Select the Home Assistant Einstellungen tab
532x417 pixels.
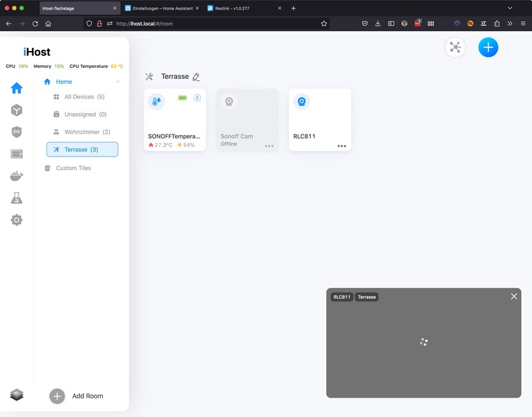162,9
